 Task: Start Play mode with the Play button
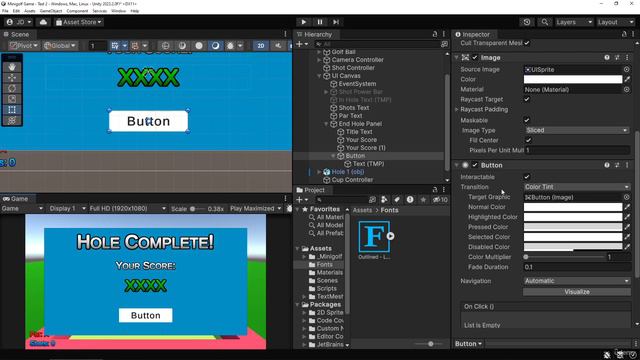tap(303, 22)
